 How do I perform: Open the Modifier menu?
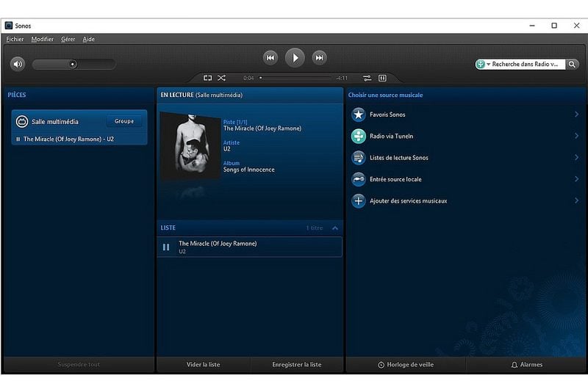[x=43, y=39]
